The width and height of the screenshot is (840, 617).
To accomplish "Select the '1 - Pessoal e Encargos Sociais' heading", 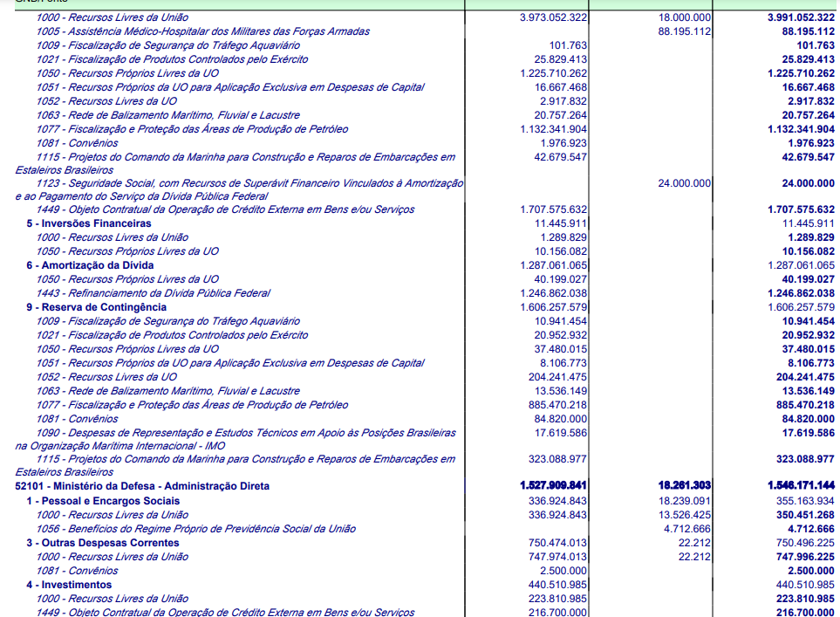I will [x=104, y=501].
